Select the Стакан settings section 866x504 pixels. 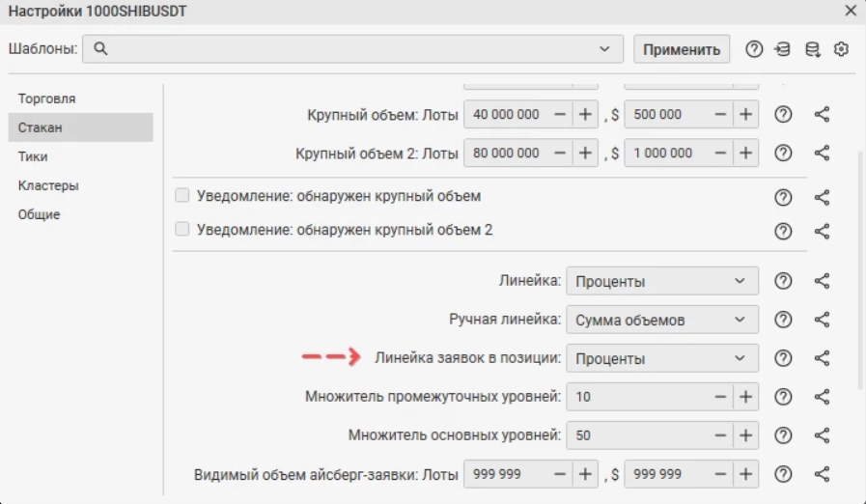[x=81, y=127]
